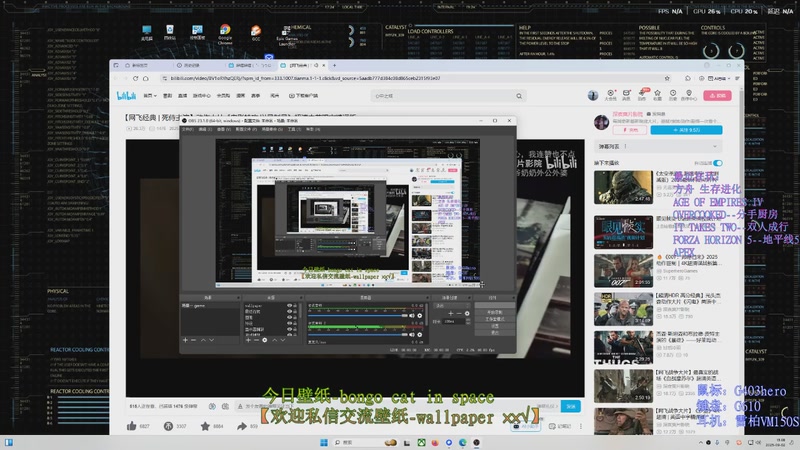Viewport: 800px width, 450px height.
Task: Open transition properties gear icon
Action: [467, 313]
